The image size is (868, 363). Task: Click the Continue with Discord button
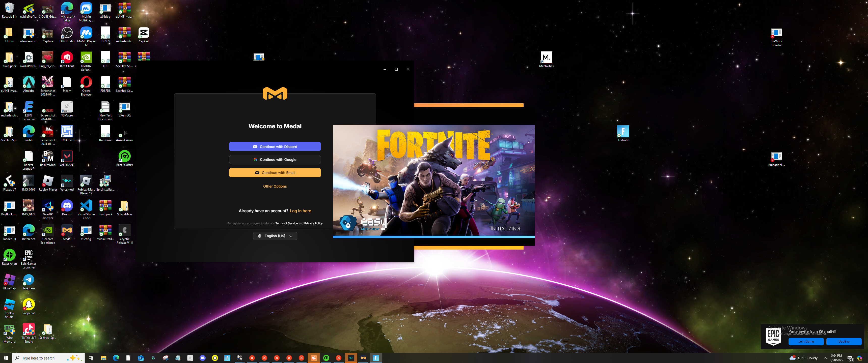click(275, 146)
